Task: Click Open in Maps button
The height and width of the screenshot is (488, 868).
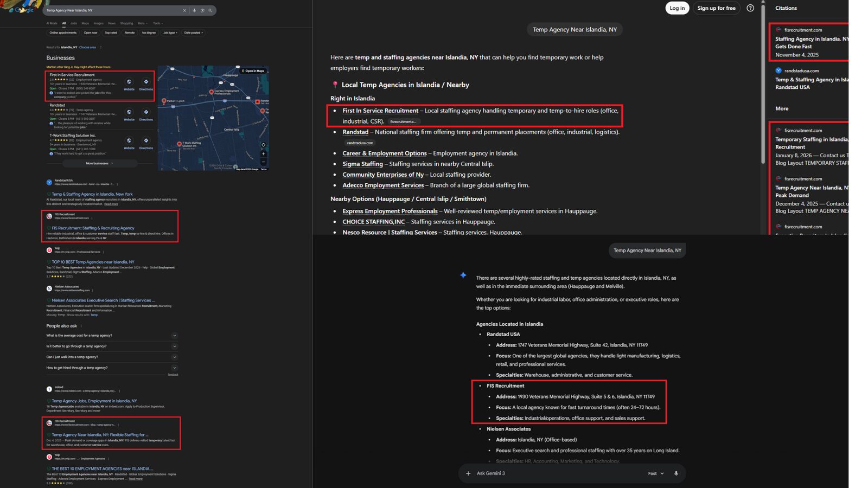Action: (253, 71)
